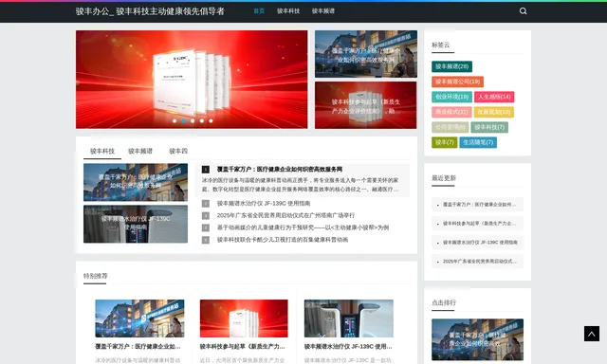Open tab-panel thumbnail 骏丰频谱水治疗仪 JF-139C

[x=136, y=224]
